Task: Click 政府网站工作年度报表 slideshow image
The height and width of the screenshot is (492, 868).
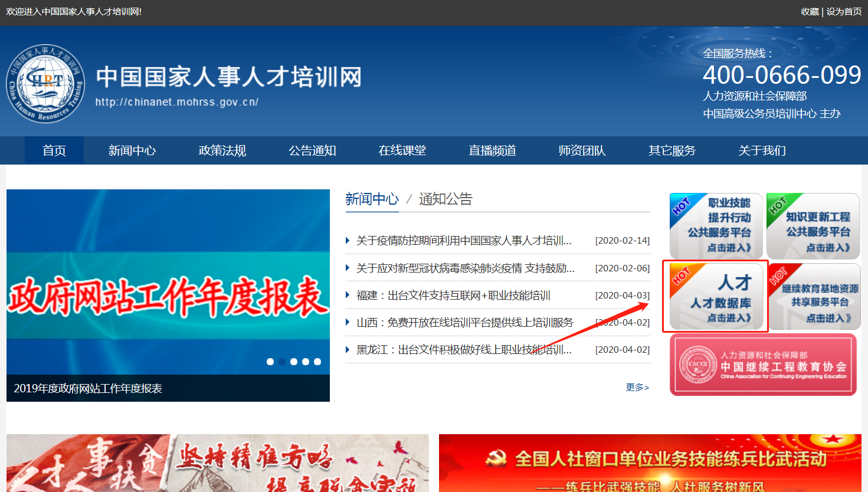Action: point(168,295)
